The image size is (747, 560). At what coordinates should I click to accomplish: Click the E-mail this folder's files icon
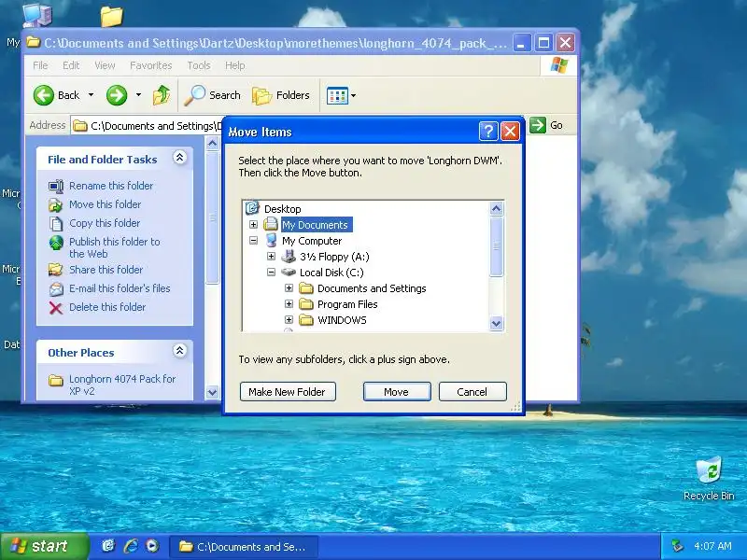[x=56, y=289]
